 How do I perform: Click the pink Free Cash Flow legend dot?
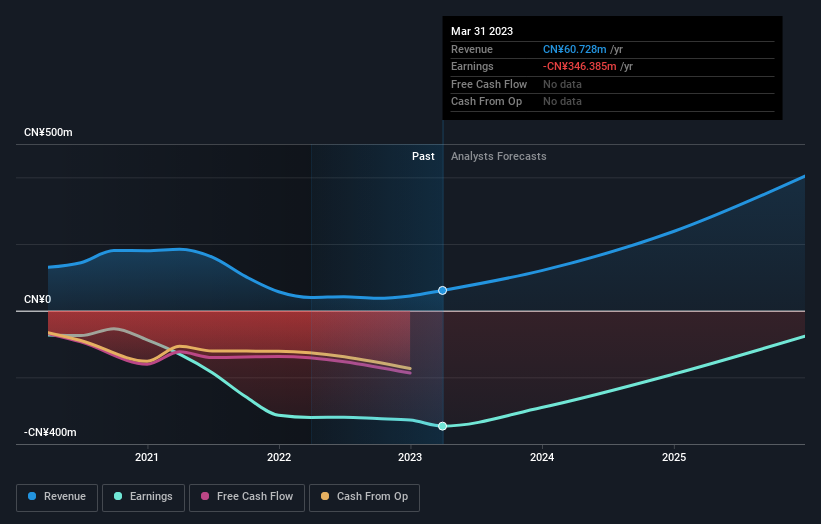point(205,497)
